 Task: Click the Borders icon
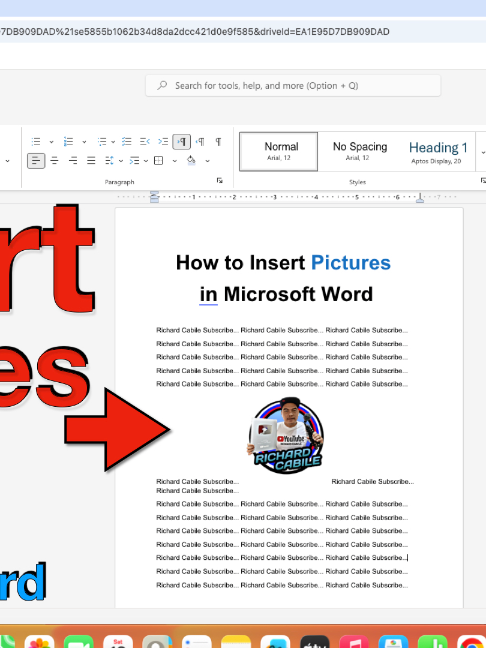[x=159, y=160]
